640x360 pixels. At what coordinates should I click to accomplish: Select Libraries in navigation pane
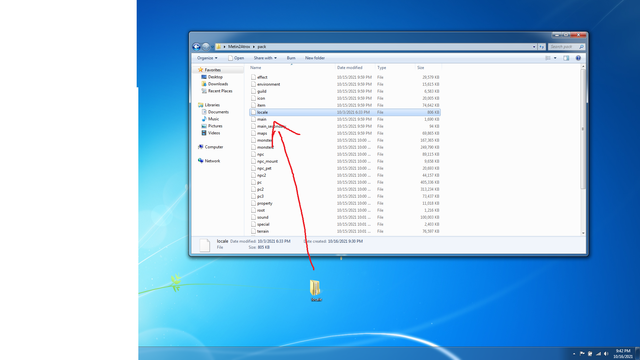coord(209,105)
